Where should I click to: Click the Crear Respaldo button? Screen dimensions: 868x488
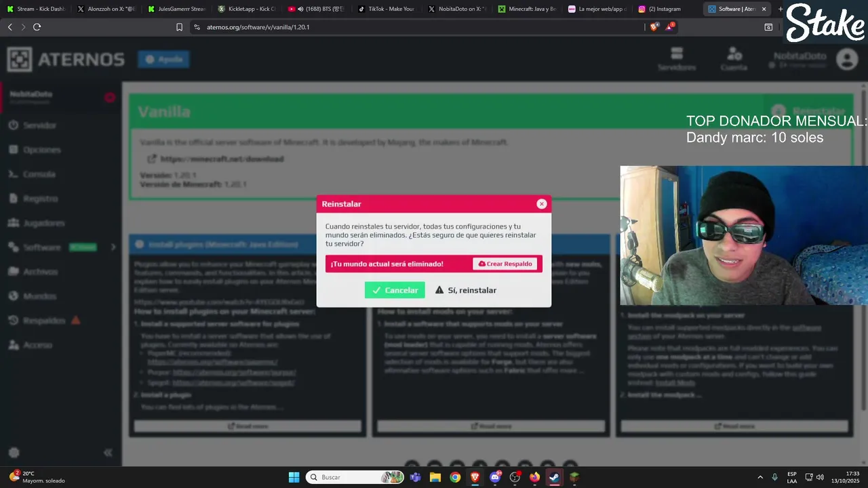[x=505, y=264]
